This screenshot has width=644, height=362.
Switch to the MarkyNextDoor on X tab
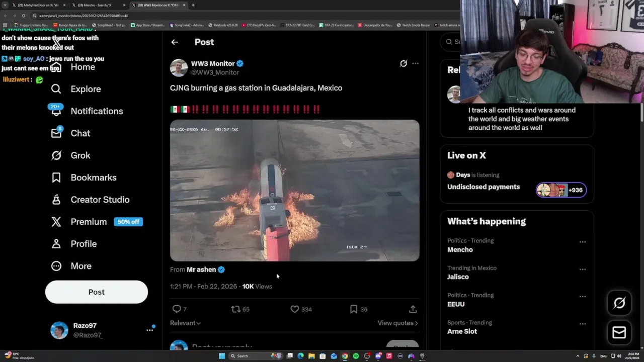[x=39, y=5]
